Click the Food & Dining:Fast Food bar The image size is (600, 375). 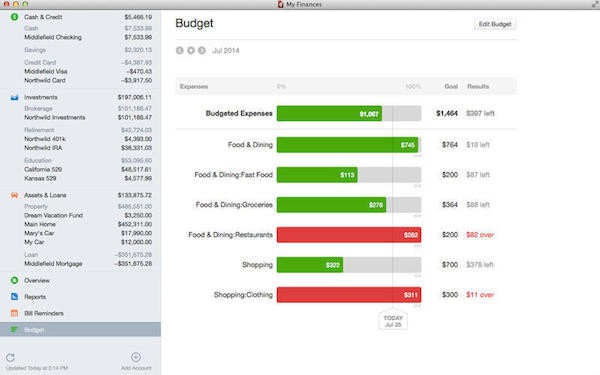(349, 174)
